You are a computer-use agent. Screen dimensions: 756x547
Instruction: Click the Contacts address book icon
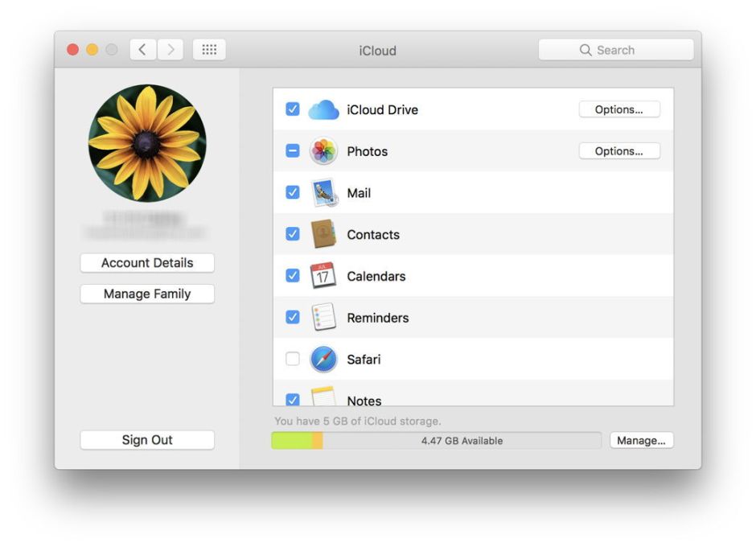click(x=322, y=235)
